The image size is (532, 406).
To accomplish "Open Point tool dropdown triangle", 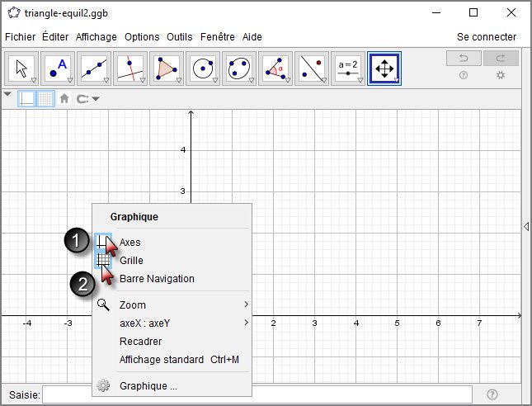I will tap(70, 80).
